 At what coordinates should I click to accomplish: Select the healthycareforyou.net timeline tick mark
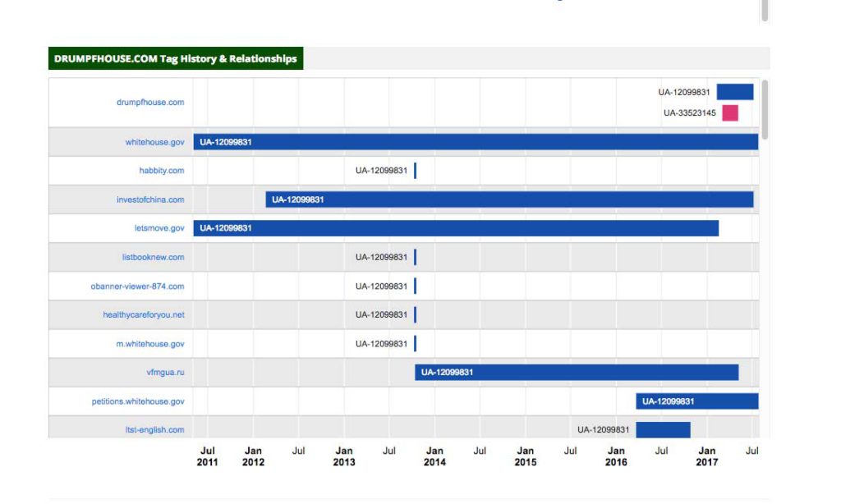pyautogui.click(x=415, y=314)
